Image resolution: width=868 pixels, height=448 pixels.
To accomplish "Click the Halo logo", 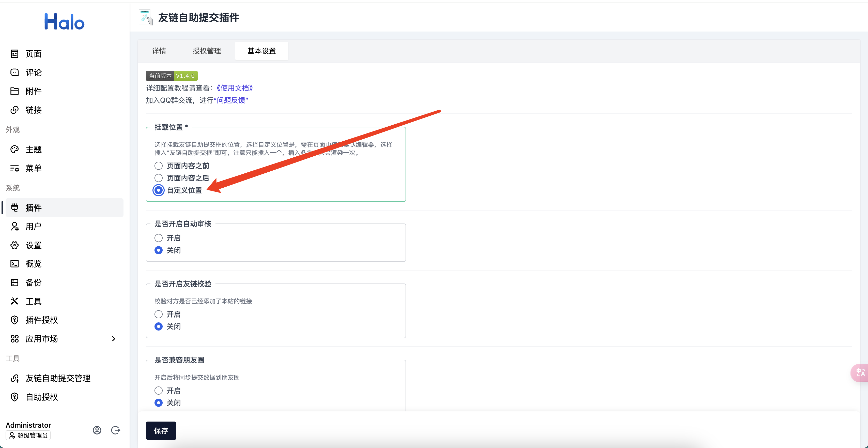I will click(64, 22).
